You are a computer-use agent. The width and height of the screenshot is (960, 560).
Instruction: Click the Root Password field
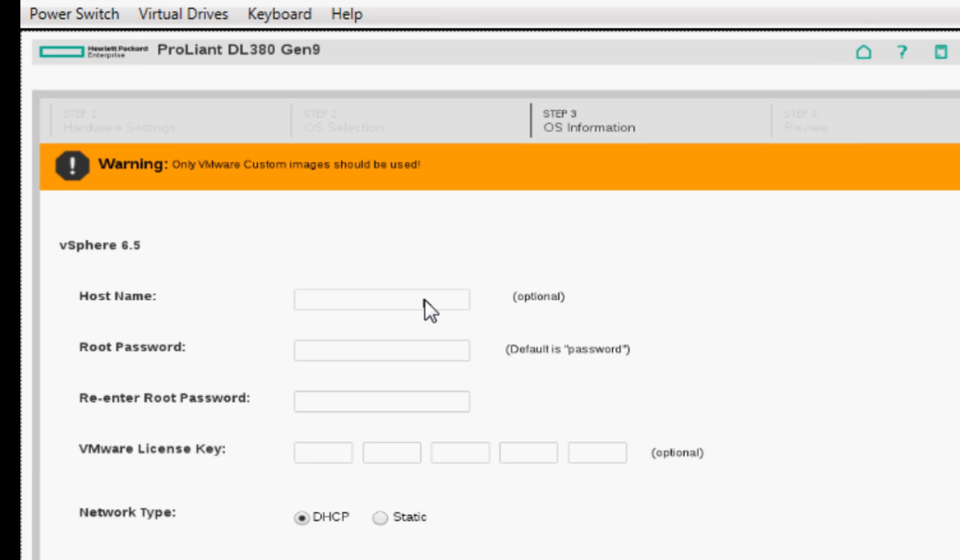(381, 350)
